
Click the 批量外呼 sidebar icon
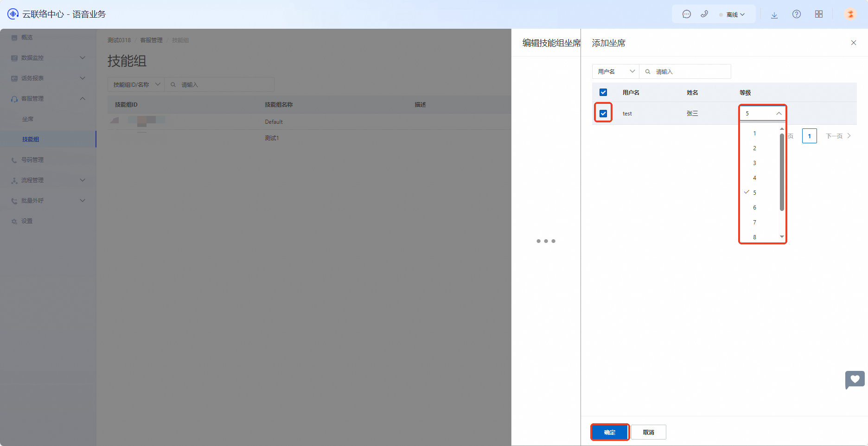click(x=14, y=201)
